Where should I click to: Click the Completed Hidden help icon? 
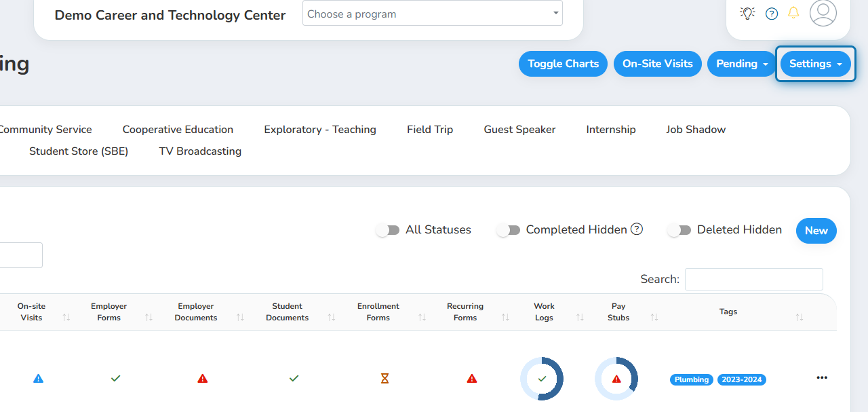click(637, 229)
